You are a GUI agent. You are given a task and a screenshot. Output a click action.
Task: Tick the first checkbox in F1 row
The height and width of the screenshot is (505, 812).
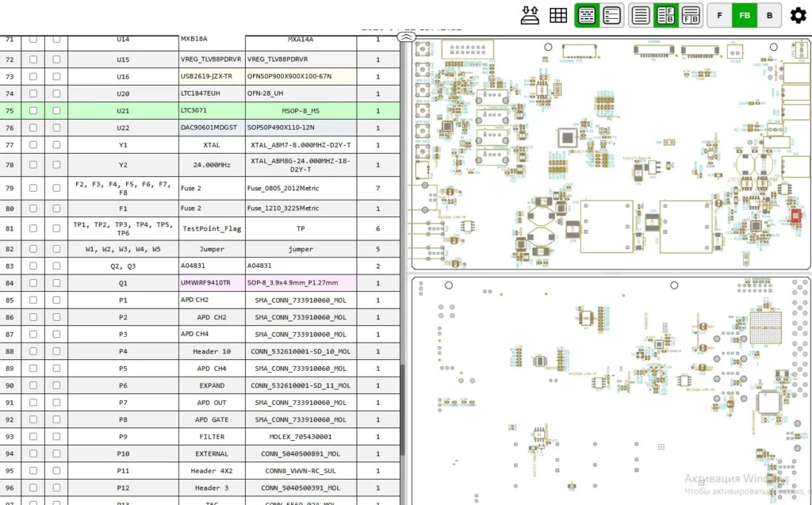pyautogui.click(x=33, y=209)
